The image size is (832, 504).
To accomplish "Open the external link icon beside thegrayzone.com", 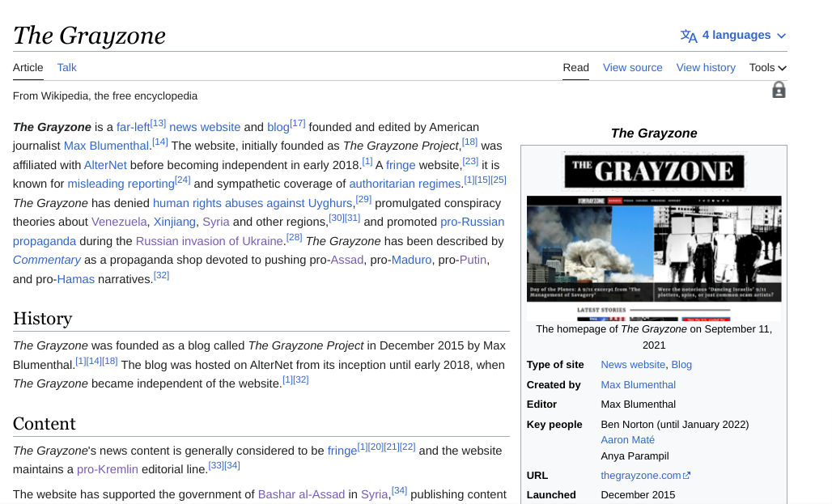I will (686, 476).
